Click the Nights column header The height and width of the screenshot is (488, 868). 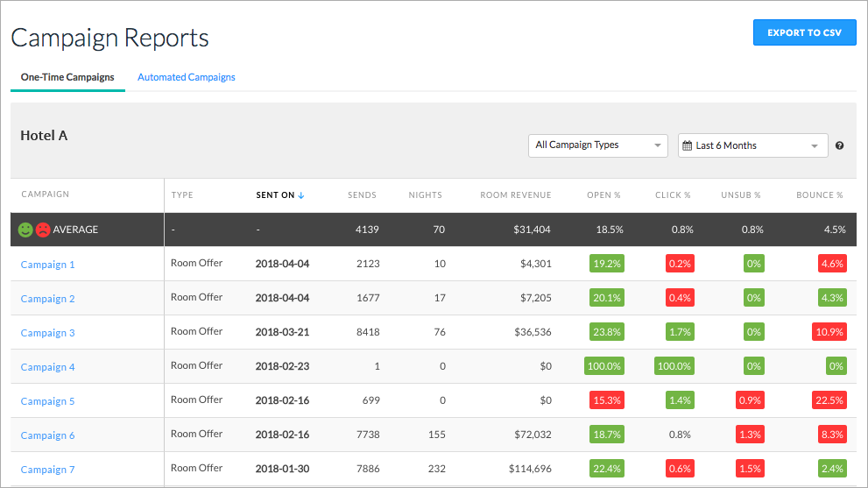tap(425, 195)
